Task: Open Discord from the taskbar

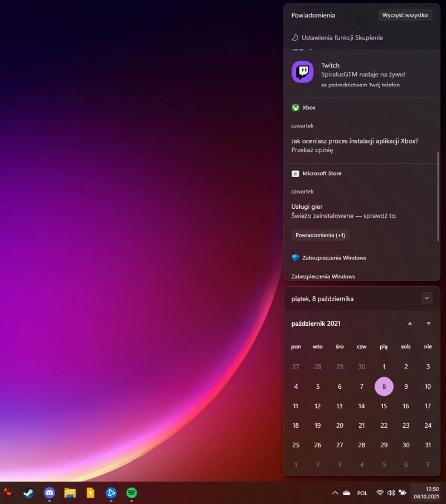Action: pyautogui.click(x=50, y=493)
